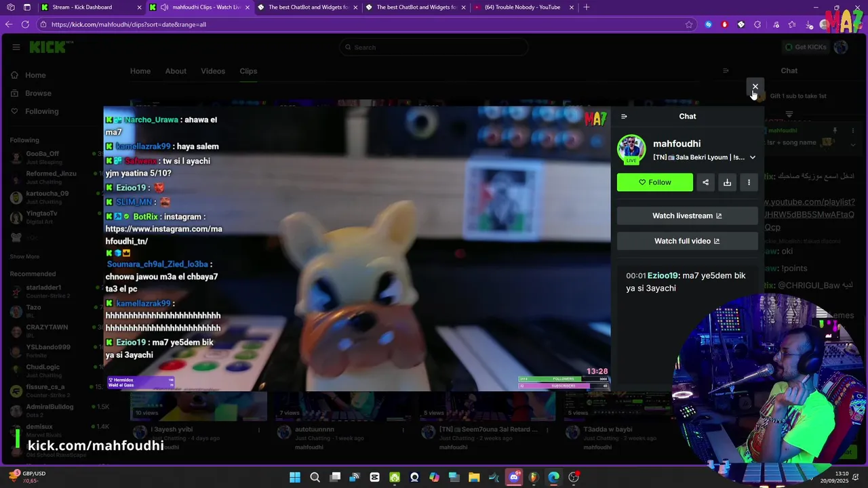Select the Home tab on the channel page
Image resolution: width=868 pixels, height=488 pixels.
[x=140, y=71]
